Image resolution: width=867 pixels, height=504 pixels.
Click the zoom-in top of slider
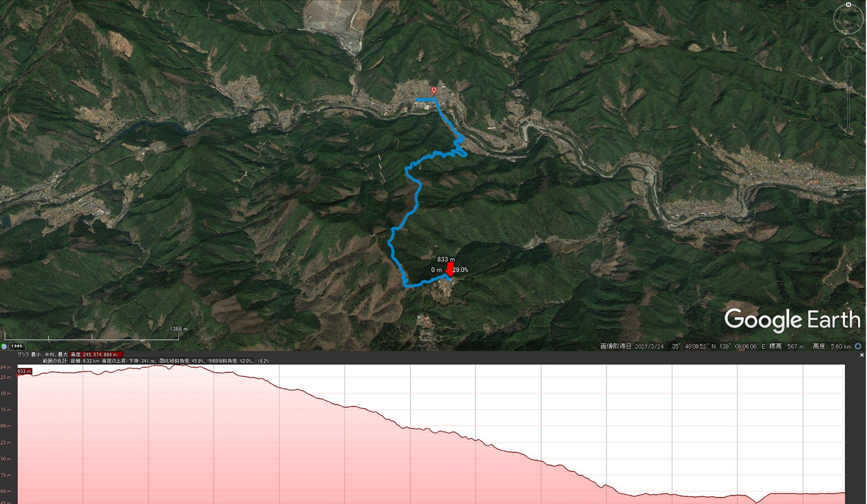[848, 84]
